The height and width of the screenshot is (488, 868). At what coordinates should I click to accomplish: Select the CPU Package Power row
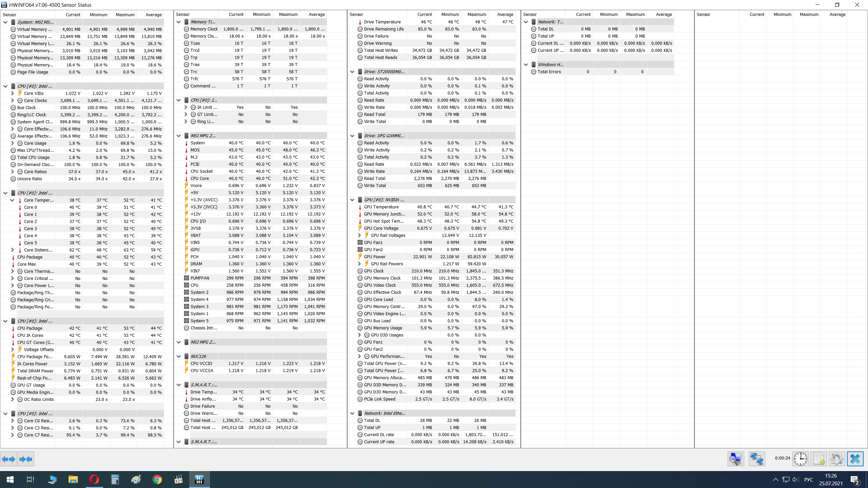35,357
